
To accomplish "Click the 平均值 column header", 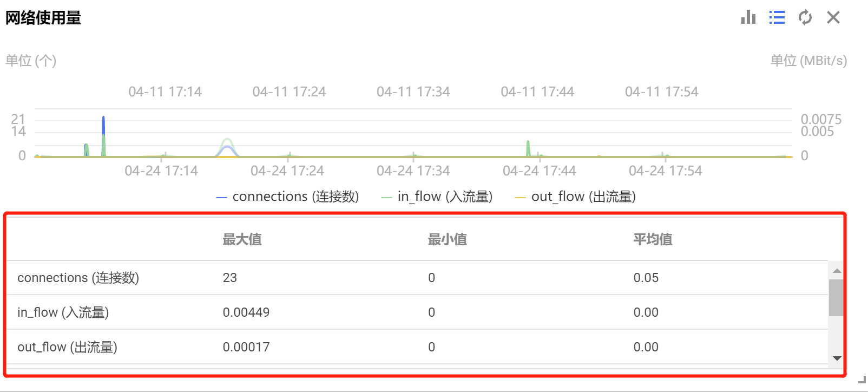I will (653, 239).
